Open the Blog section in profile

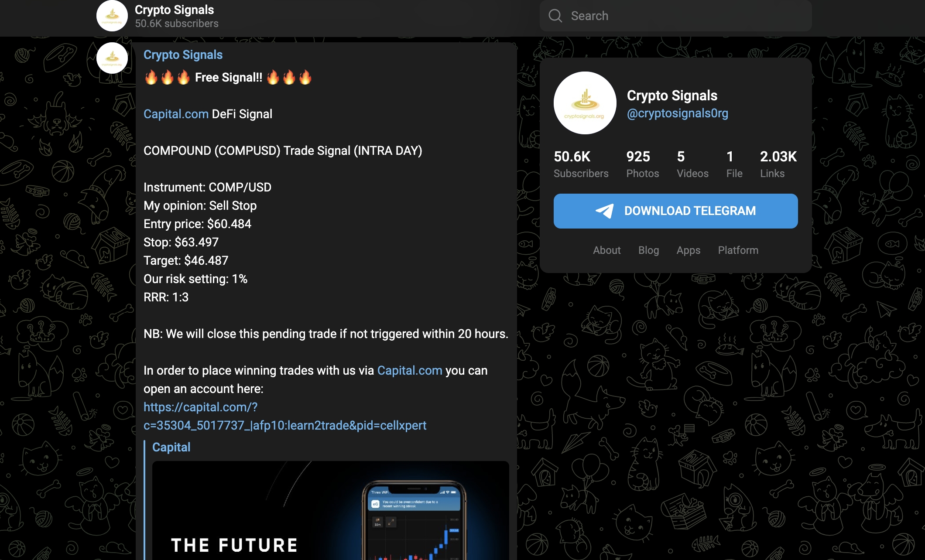coord(648,250)
